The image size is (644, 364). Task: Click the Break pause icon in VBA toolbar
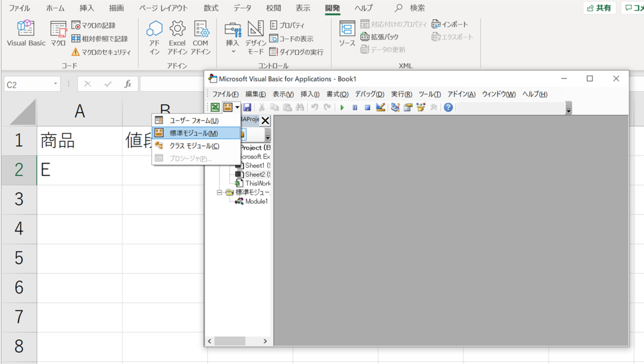pyautogui.click(x=355, y=107)
